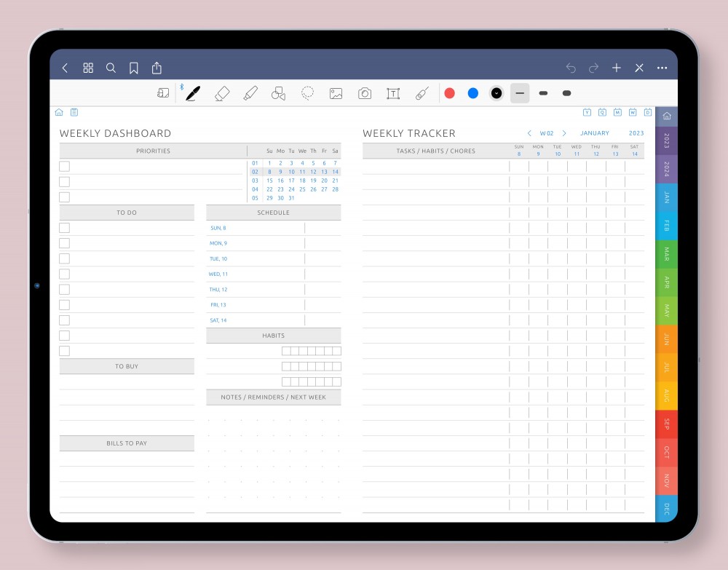This screenshot has width=728, height=570.
Task: Open the index page icon beside home
Action: (x=74, y=112)
